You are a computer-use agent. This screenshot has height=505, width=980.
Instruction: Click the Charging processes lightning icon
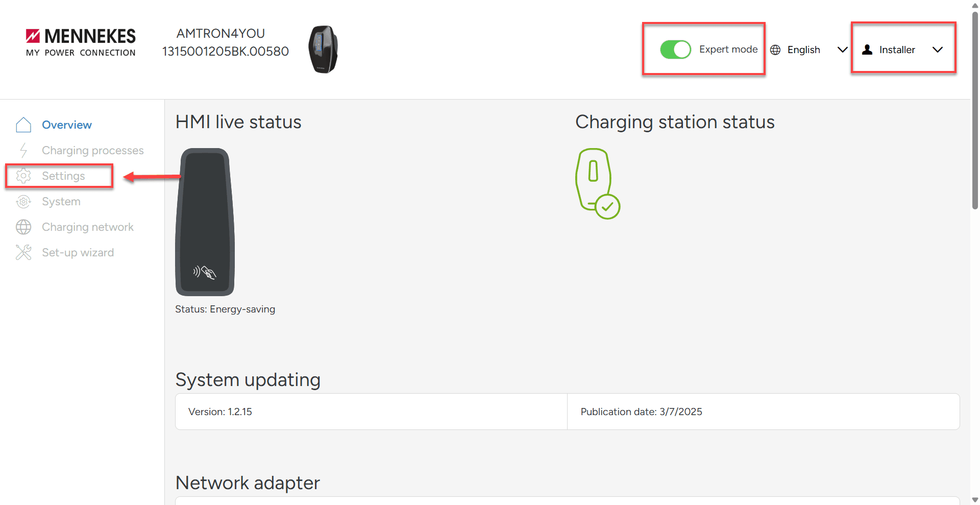[x=23, y=150]
